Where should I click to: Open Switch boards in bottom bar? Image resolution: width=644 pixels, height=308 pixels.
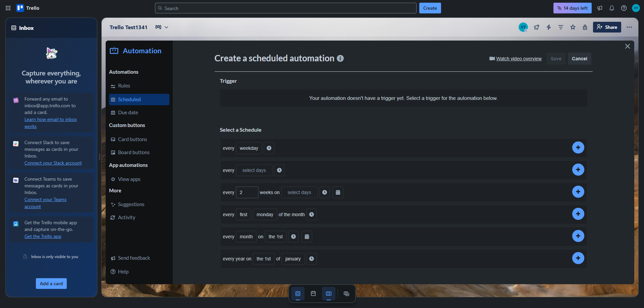point(346,294)
